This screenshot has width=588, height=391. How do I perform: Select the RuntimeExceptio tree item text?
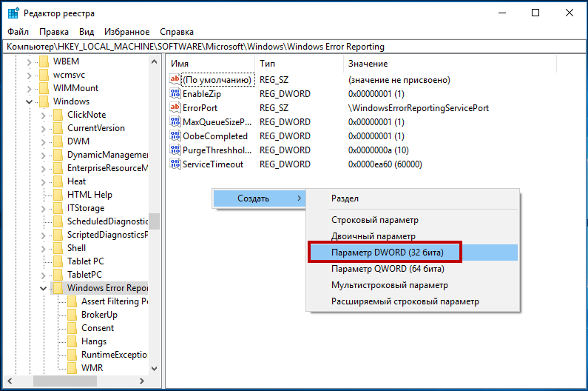114,355
